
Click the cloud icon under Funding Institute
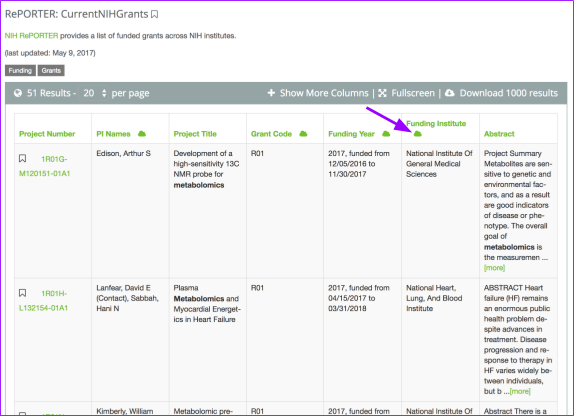coord(417,134)
